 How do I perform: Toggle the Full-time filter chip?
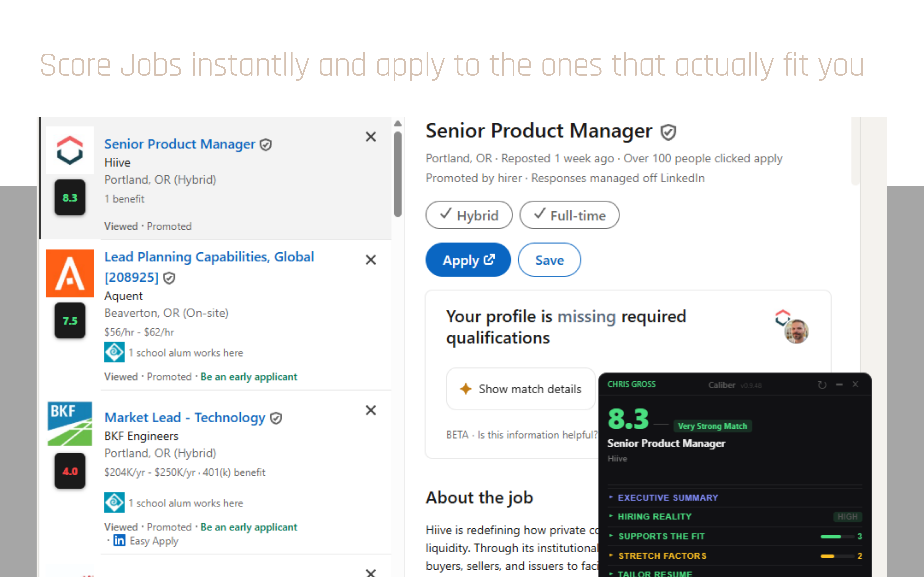[x=569, y=215]
